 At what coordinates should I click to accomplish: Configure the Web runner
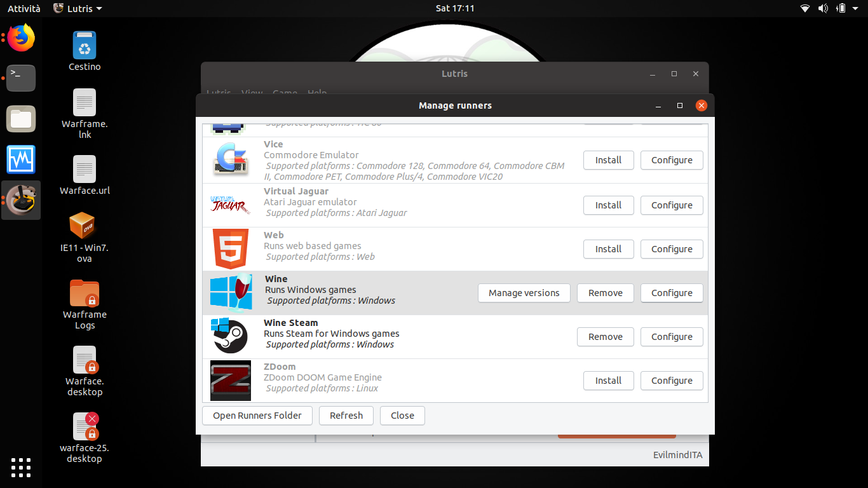click(x=672, y=249)
